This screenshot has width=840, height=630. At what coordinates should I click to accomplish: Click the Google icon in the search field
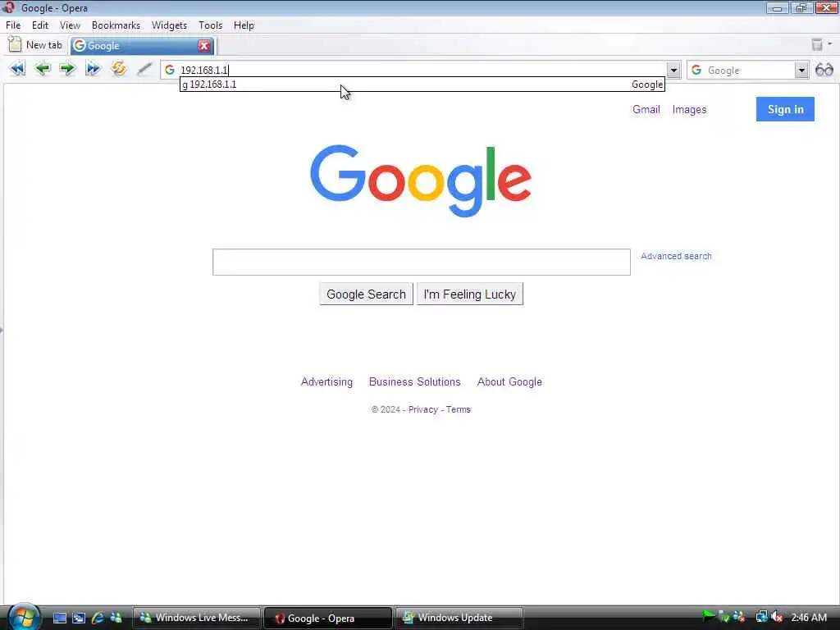click(x=696, y=70)
